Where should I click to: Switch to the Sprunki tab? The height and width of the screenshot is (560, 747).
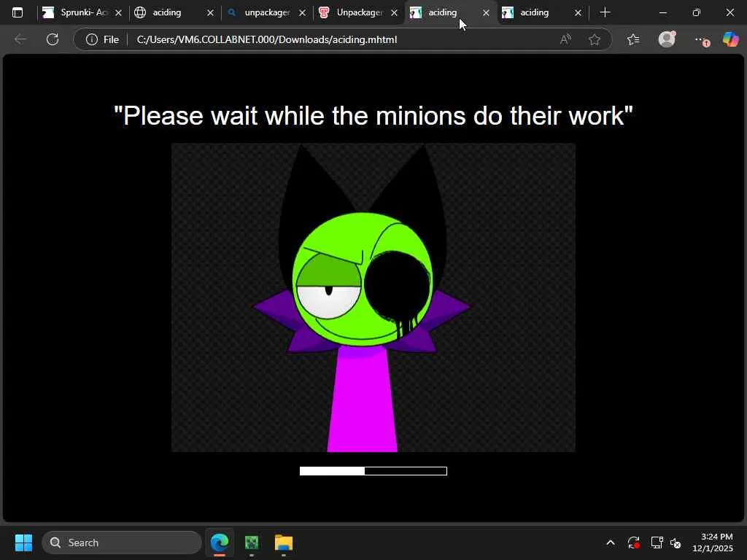point(82,12)
